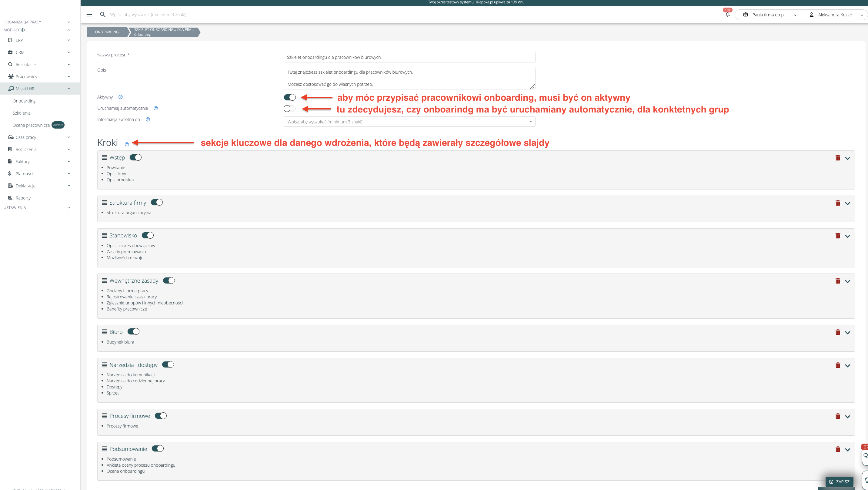This screenshot has height=490, width=868.
Task: Enable the Uruchamiaj automatycznie switch
Action: [290, 109]
